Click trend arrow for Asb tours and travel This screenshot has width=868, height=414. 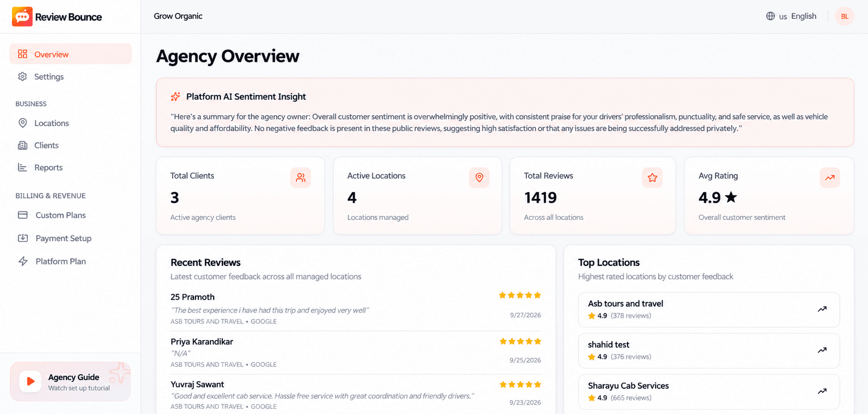click(x=822, y=309)
